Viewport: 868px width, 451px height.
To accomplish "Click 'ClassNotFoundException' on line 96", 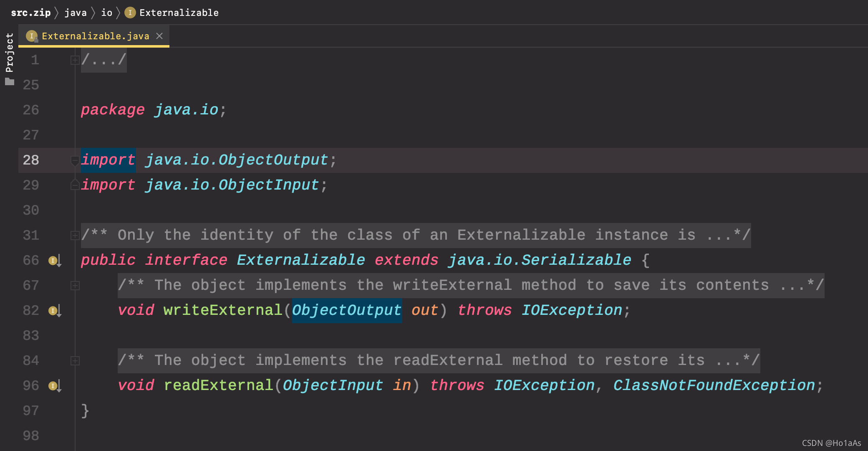I will click(714, 385).
